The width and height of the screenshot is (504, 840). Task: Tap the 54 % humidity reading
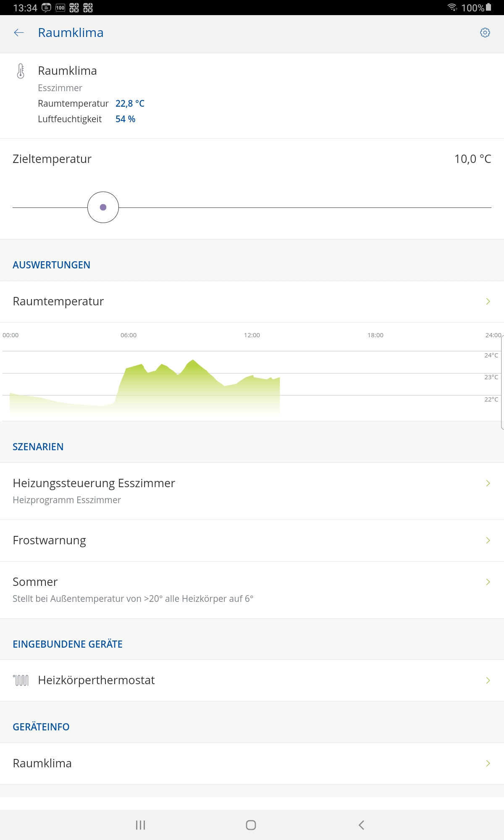tap(125, 119)
